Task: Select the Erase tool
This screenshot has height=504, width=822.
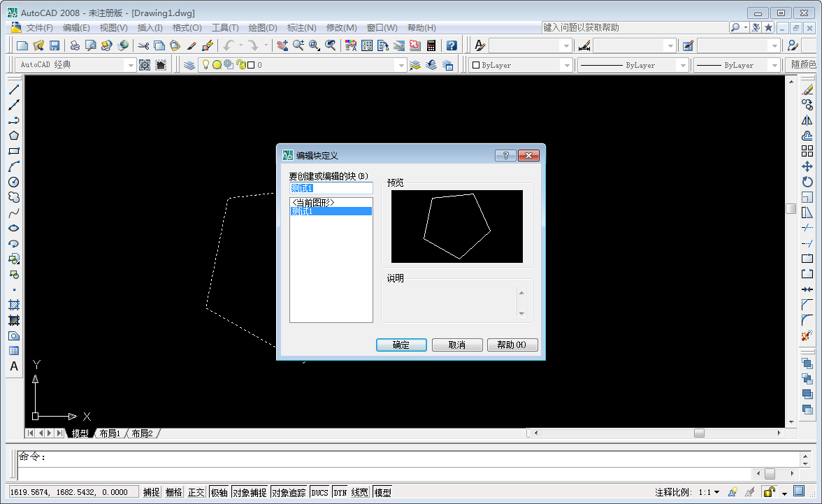Action: coord(809,89)
